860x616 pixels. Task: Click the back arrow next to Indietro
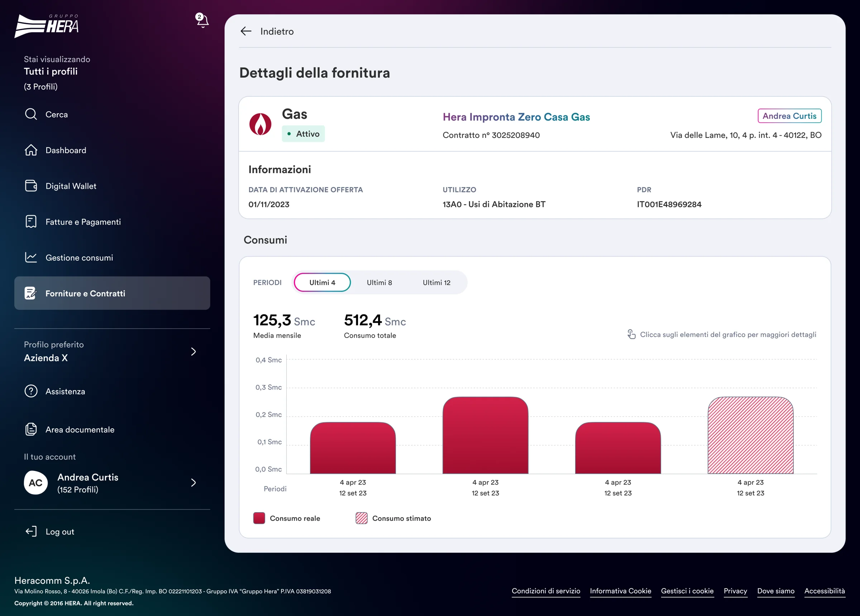point(246,31)
